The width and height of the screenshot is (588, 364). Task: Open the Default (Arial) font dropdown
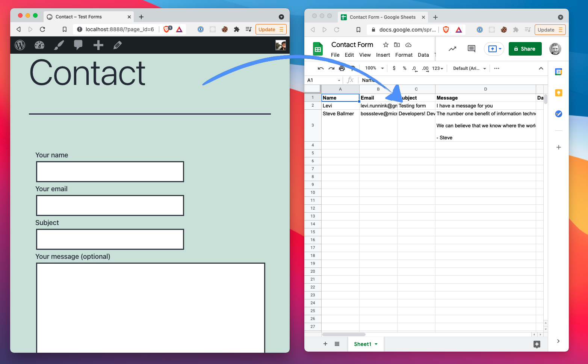[469, 68]
